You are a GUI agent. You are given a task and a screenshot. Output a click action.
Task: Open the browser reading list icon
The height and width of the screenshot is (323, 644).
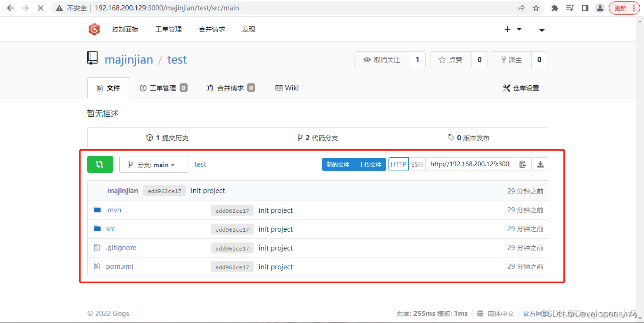click(570, 8)
